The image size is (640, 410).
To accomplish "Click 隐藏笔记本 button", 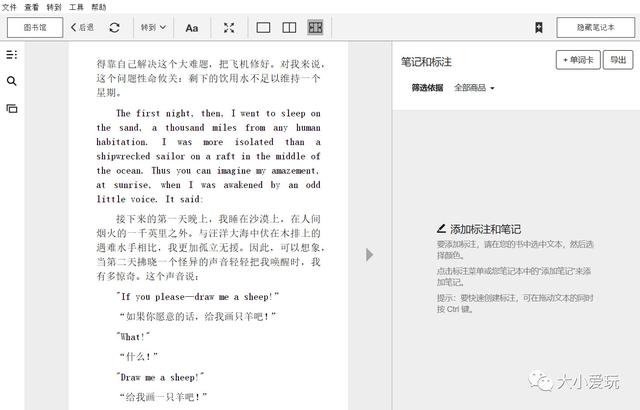I will (596, 27).
